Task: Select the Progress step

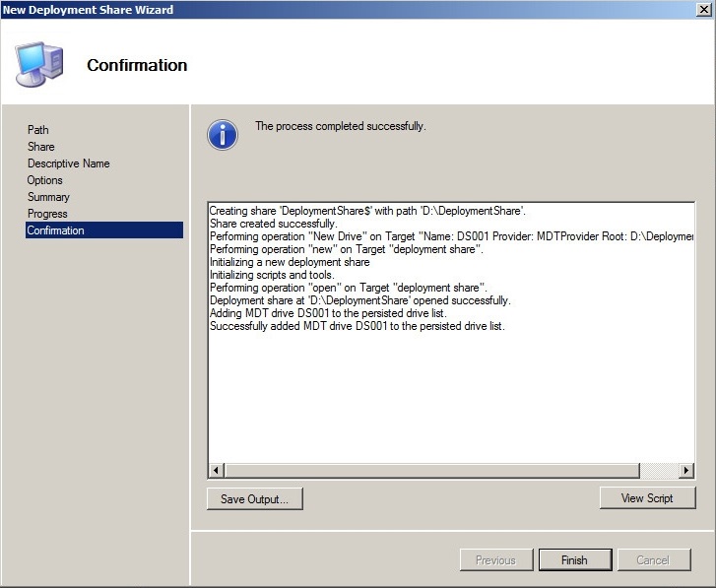Action: [47, 214]
